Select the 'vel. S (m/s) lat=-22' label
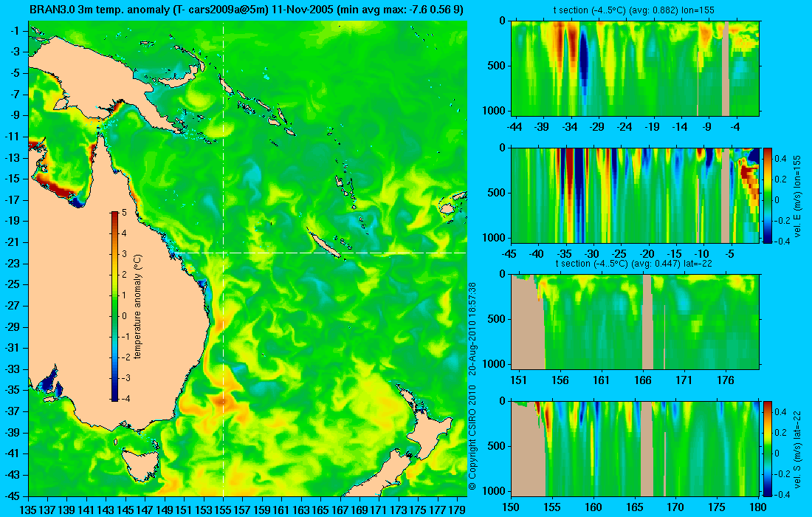The height and width of the screenshot is (517, 812). 797,448
